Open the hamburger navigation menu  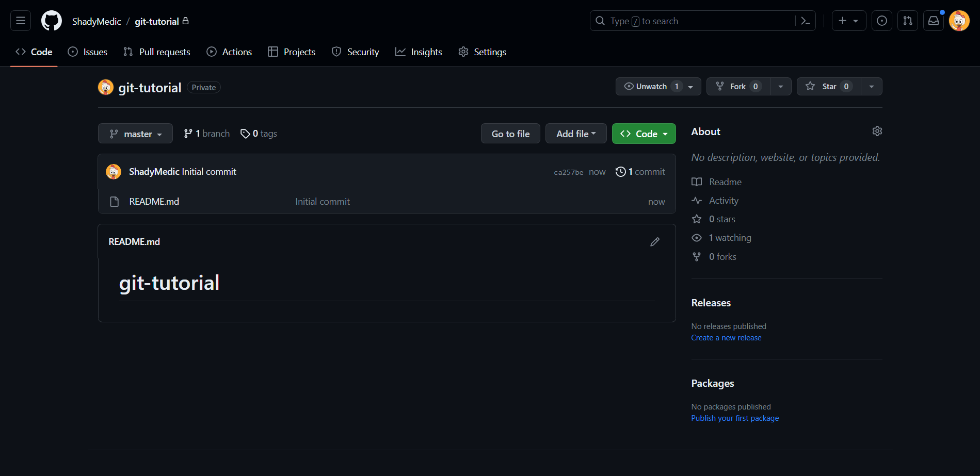point(21,21)
